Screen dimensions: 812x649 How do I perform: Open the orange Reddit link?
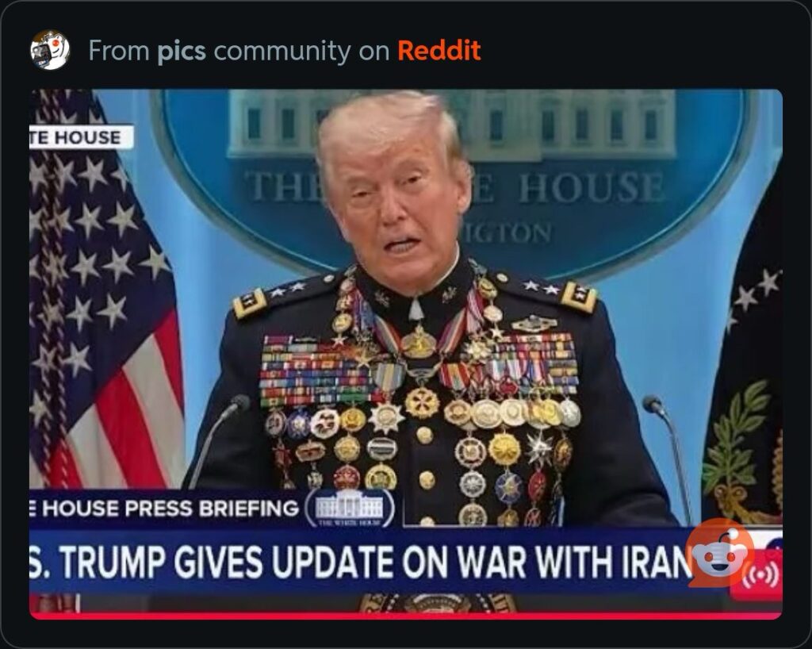(x=439, y=50)
